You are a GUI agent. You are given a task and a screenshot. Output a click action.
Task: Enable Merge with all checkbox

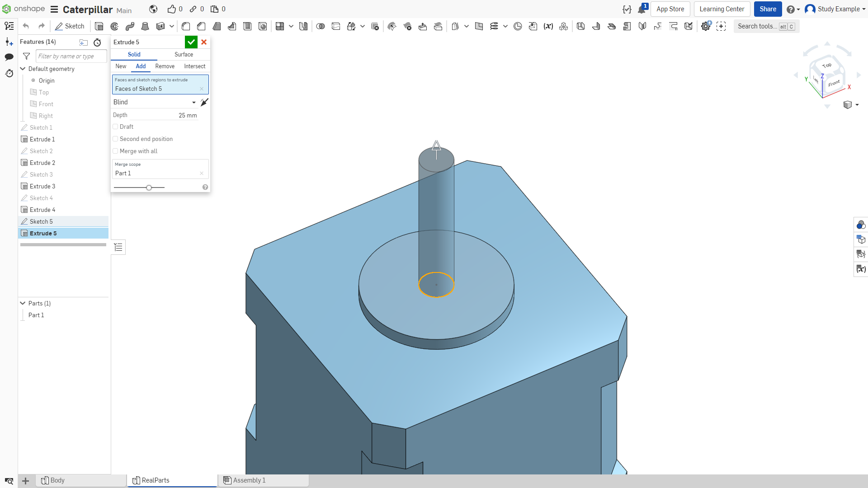click(115, 151)
